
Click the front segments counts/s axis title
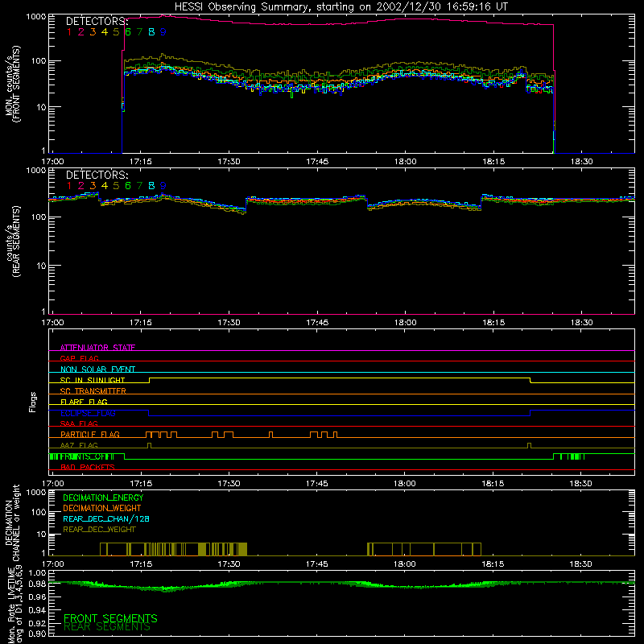click(x=12, y=84)
